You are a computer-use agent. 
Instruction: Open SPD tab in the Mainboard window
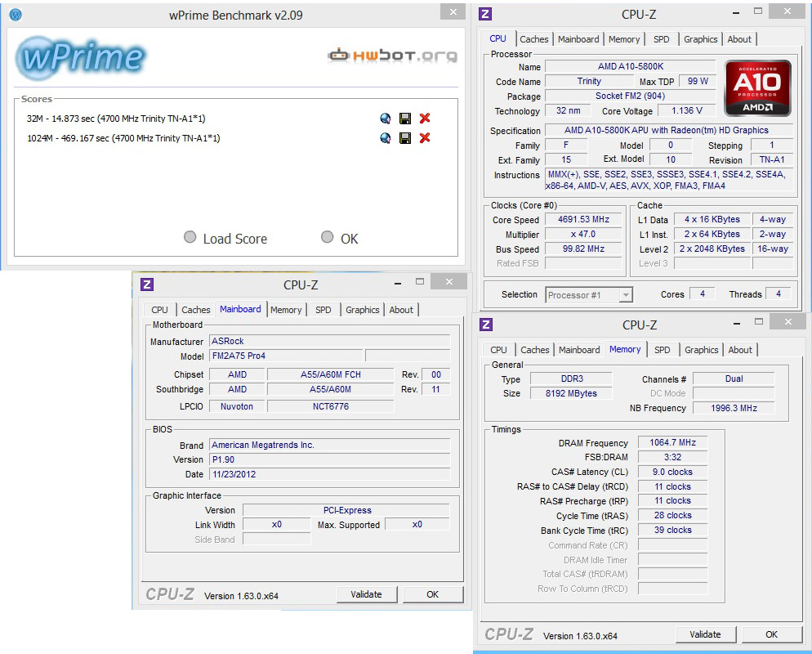tap(323, 310)
